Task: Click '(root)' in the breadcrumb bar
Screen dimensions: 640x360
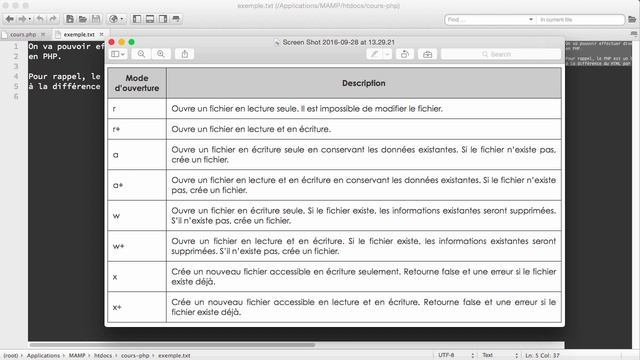Action: pos(11,356)
